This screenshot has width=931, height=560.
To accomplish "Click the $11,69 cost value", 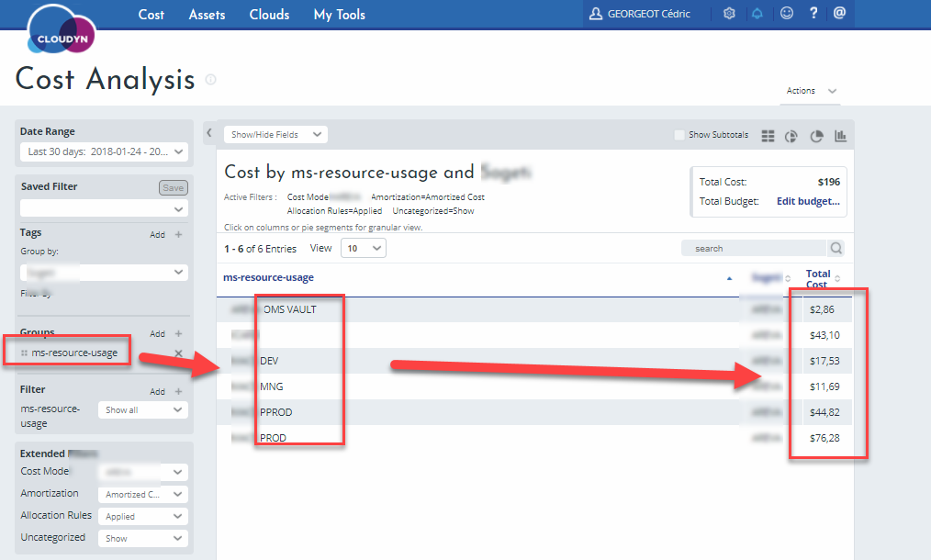I will pos(824,386).
